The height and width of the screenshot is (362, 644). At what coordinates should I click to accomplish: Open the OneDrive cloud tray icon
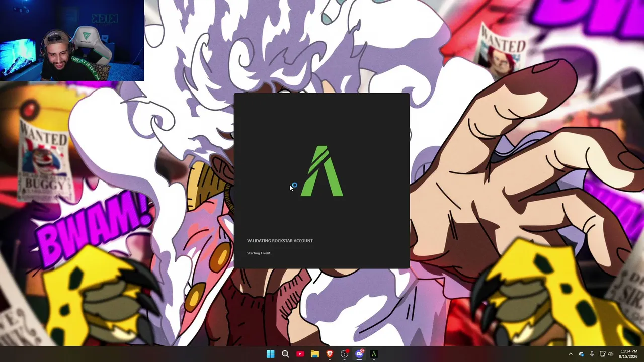click(x=581, y=354)
